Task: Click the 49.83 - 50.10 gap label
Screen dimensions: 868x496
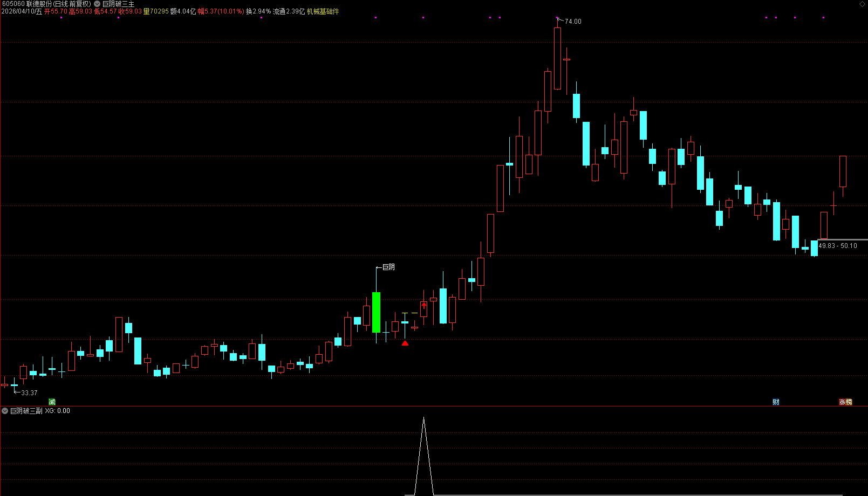Action: coord(838,246)
